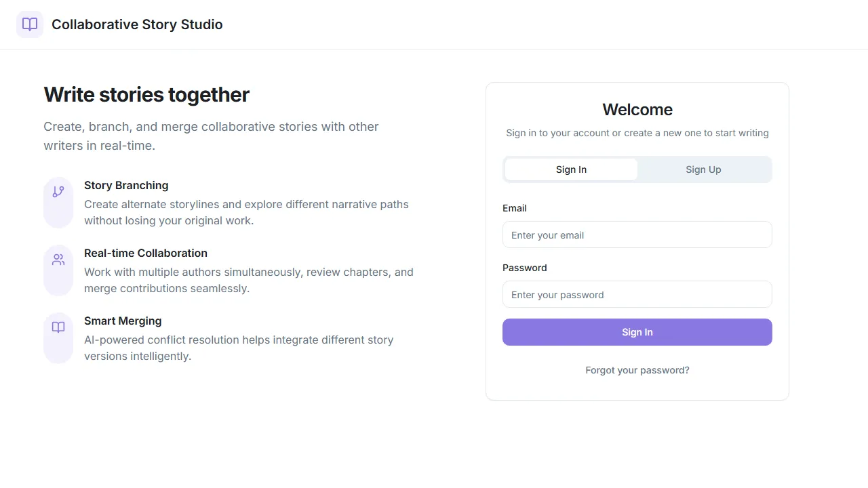Click the Welcome heading on the card
This screenshot has width=868, height=488.
click(637, 109)
